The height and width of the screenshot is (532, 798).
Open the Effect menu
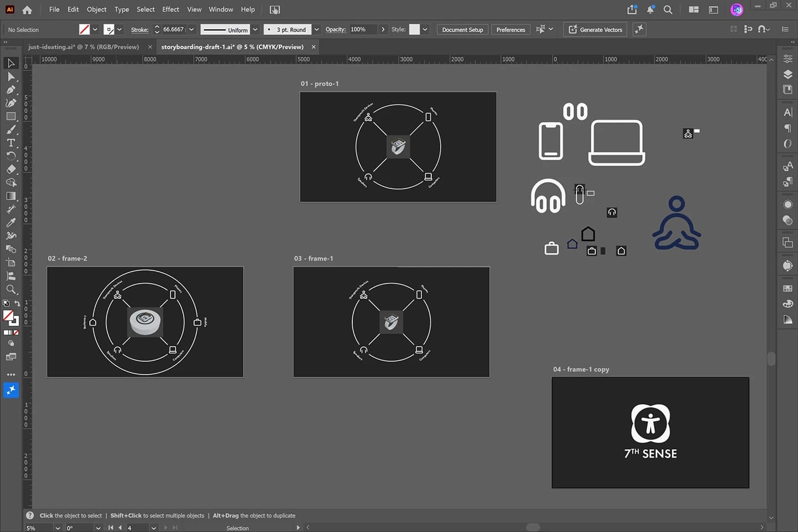171,9
